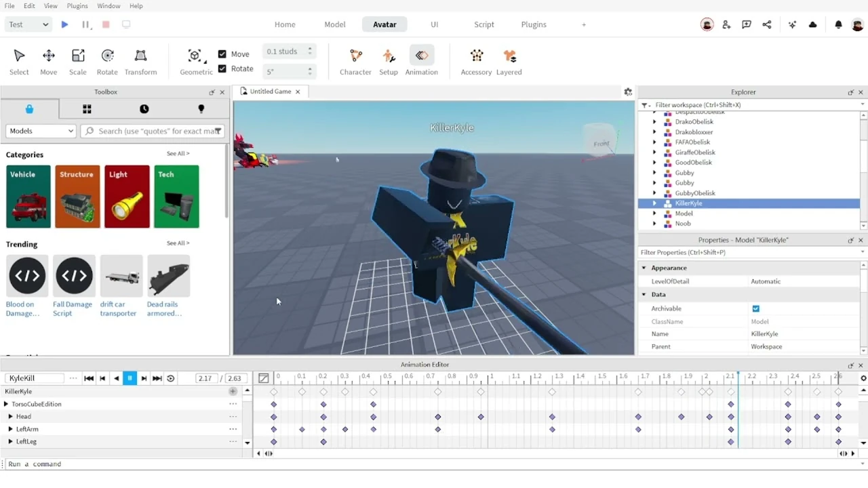This screenshot has height=488, width=868.
Task: Switch to the Model ribbon tab
Action: 334,24
